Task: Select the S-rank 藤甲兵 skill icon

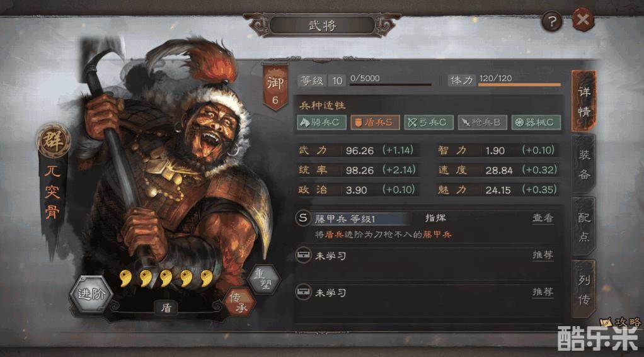Action: [x=303, y=218]
